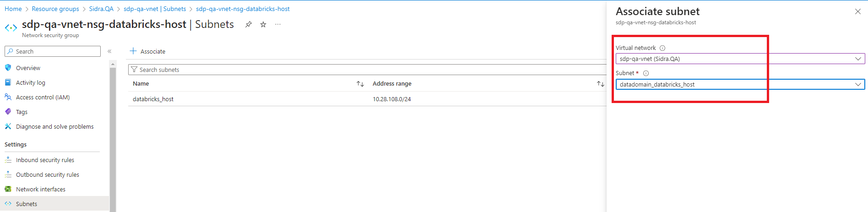Pin the network security group blade
The image size is (868, 212).
pos(248,25)
